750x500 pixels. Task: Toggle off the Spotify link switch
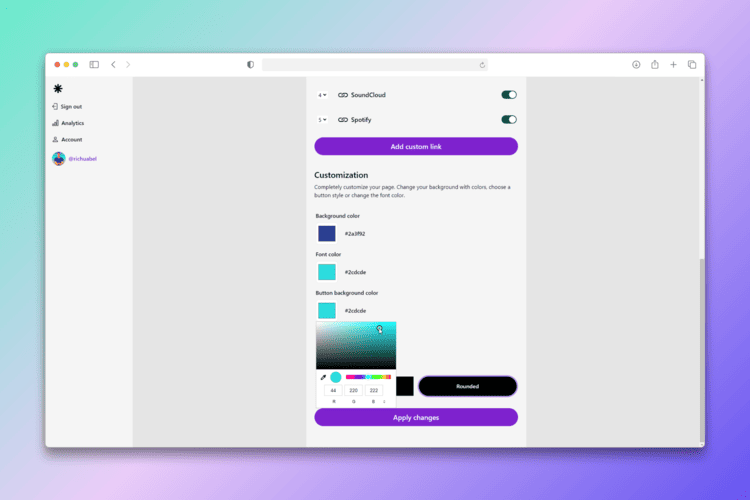coord(509,120)
